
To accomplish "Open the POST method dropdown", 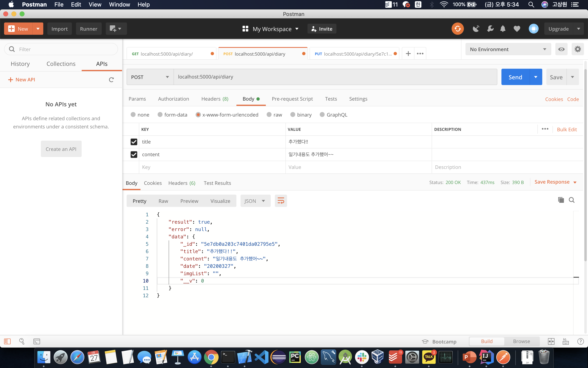I will (x=150, y=77).
